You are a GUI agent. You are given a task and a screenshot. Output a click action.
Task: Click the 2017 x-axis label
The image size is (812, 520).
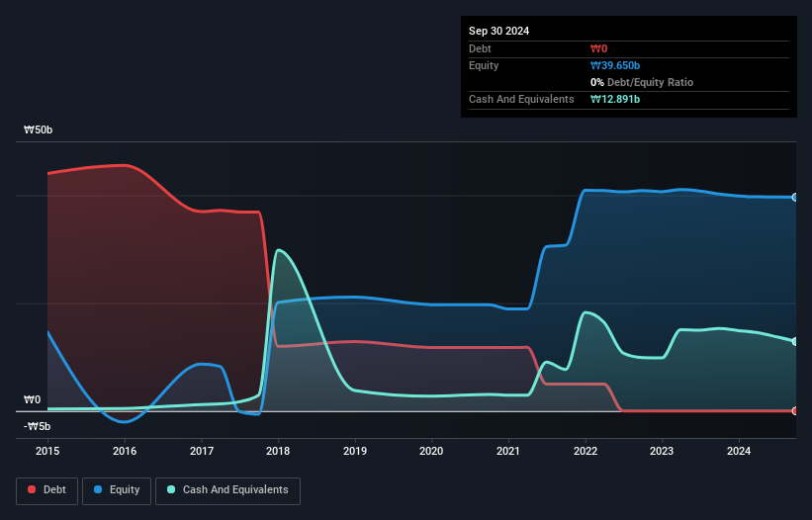202,451
